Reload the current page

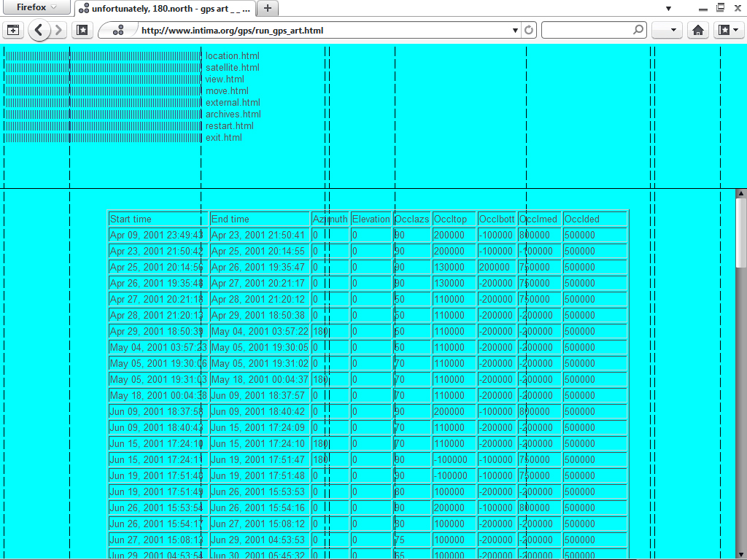(x=529, y=31)
